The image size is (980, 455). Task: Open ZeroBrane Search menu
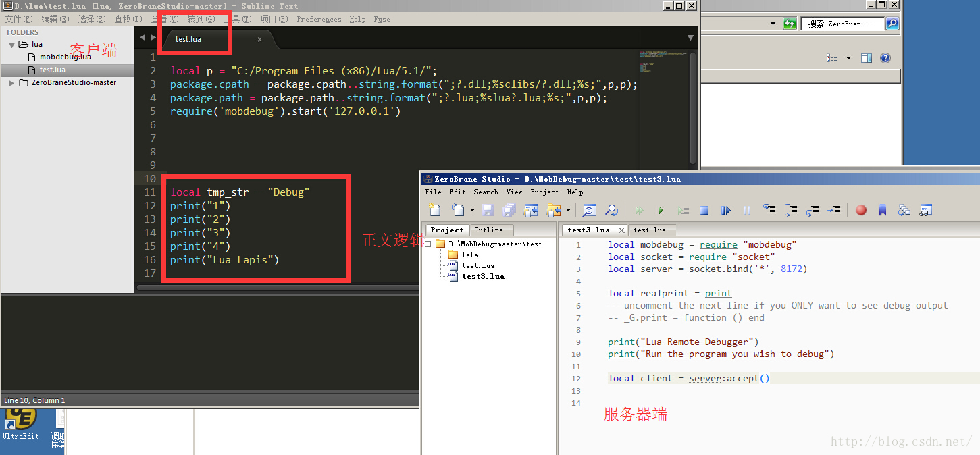pos(486,192)
